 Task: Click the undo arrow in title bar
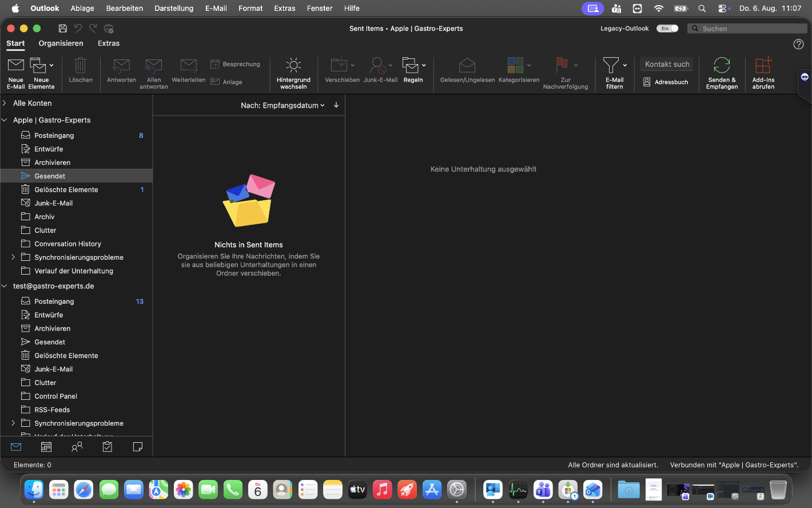78,29
